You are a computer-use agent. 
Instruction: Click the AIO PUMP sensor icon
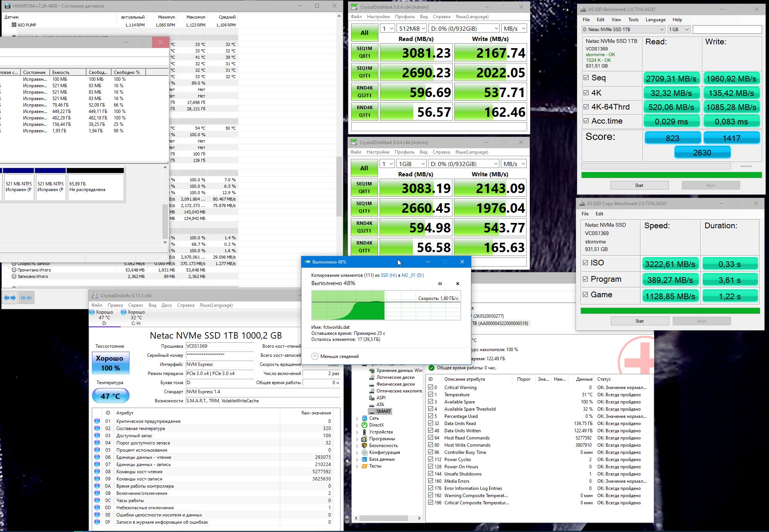14,25
